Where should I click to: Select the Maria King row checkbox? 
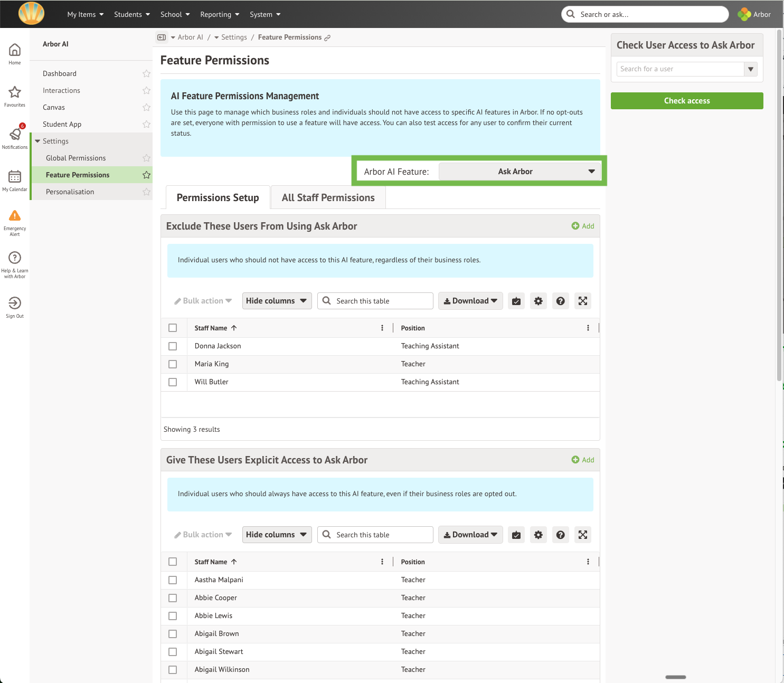tap(173, 364)
